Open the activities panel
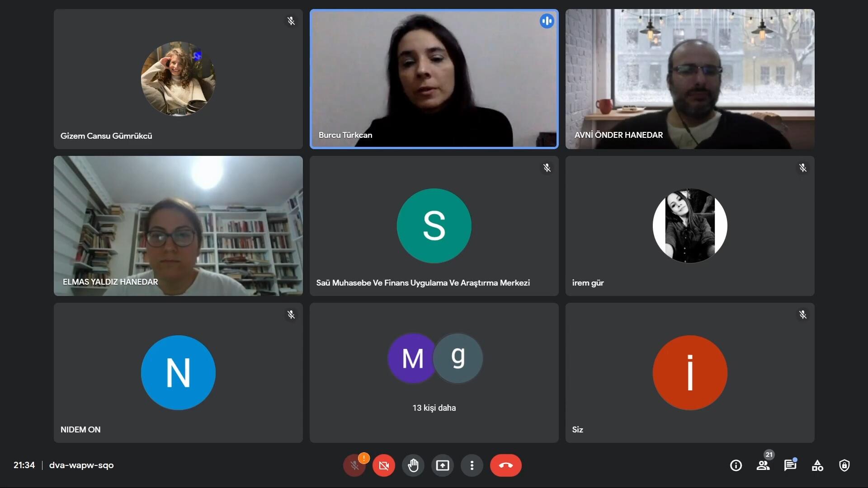 pos(817,465)
